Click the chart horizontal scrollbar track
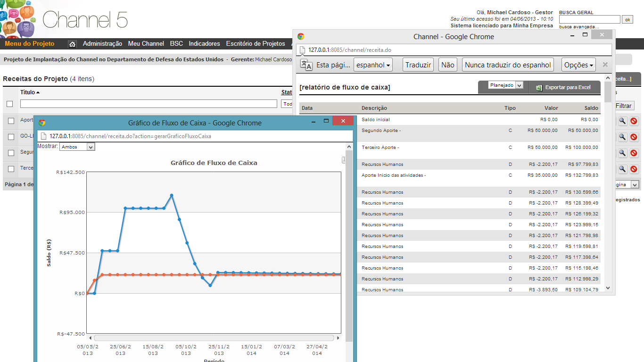This screenshot has width=644, height=362. pos(215,338)
